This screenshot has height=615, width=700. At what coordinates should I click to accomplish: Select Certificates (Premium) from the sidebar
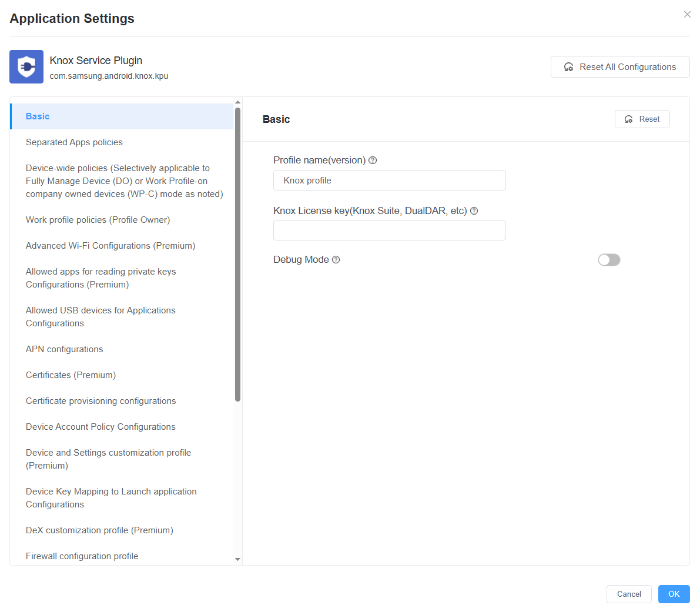point(71,375)
